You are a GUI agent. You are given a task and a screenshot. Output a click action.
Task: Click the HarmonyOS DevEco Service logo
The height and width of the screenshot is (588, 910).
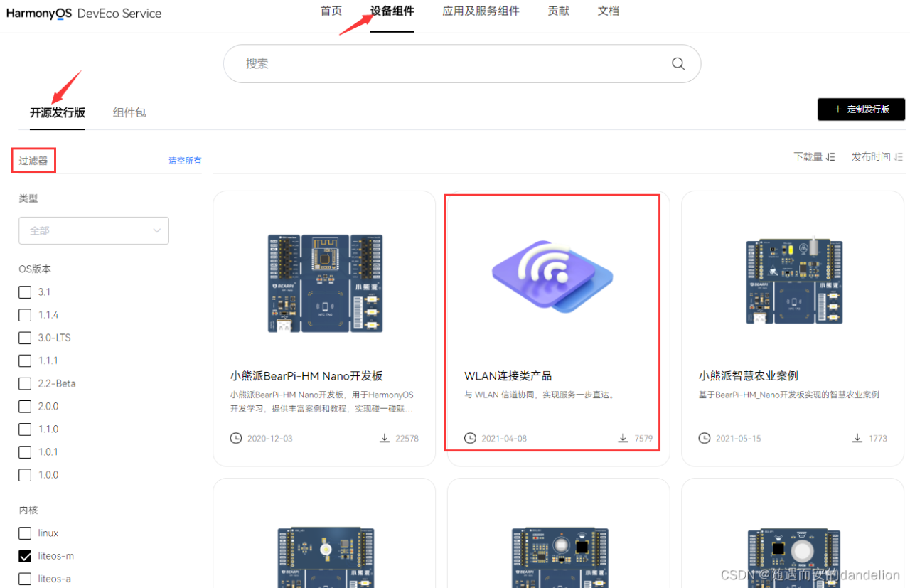click(x=84, y=13)
